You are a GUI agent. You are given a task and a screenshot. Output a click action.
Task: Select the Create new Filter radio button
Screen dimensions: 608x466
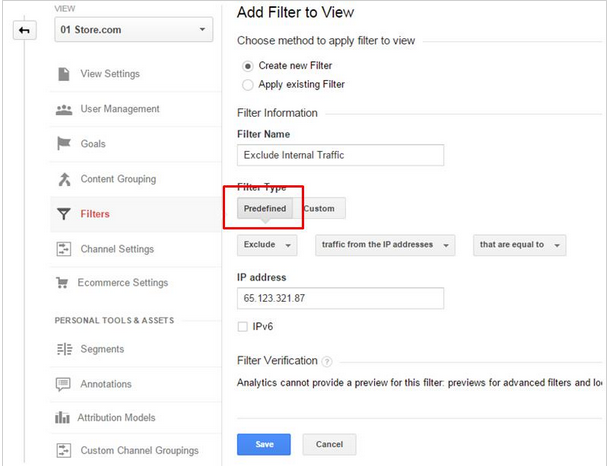pyautogui.click(x=248, y=66)
